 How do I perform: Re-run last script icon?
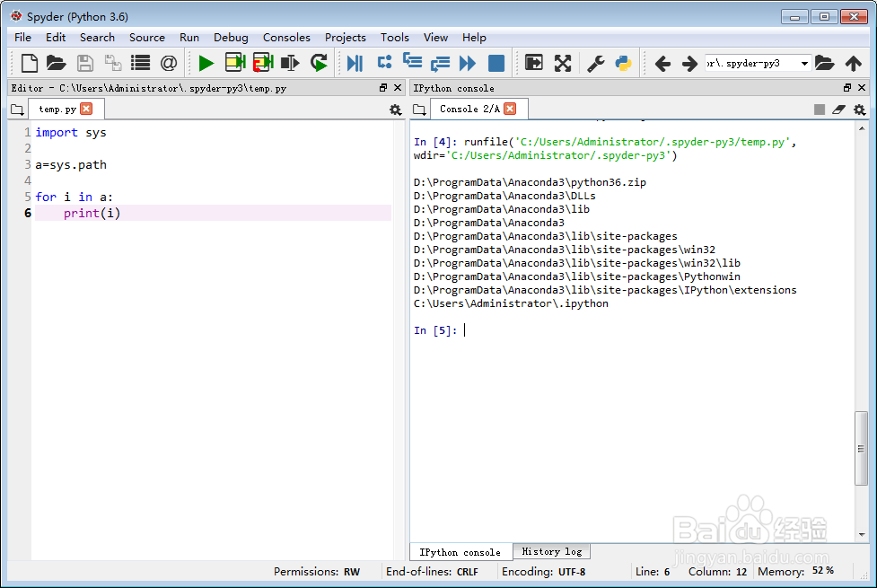coord(320,63)
